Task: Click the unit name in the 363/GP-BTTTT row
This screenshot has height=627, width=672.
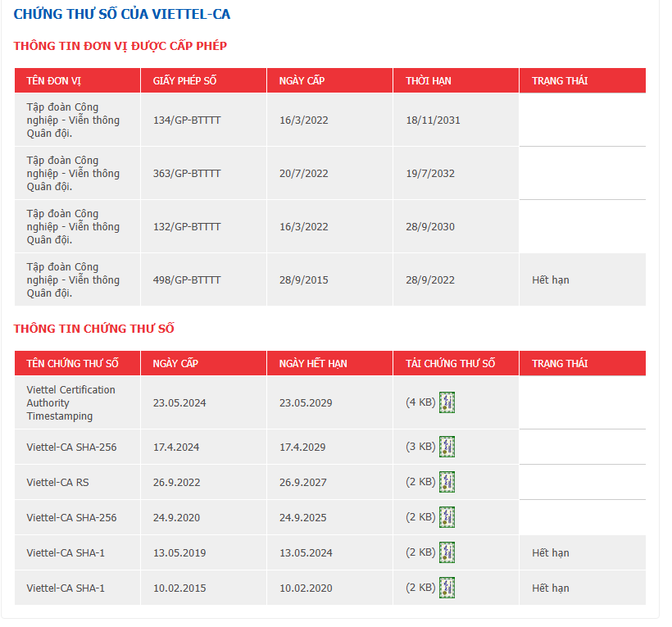Action: click(x=73, y=173)
